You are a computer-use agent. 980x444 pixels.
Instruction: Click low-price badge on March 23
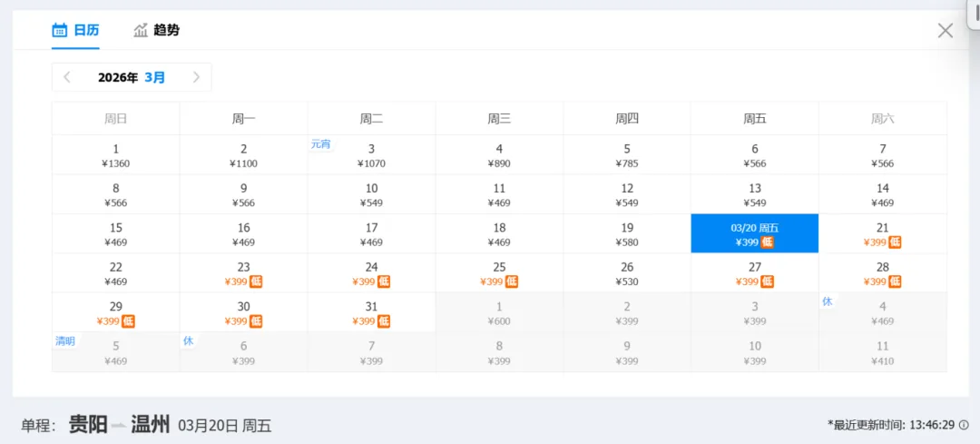tap(256, 281)
